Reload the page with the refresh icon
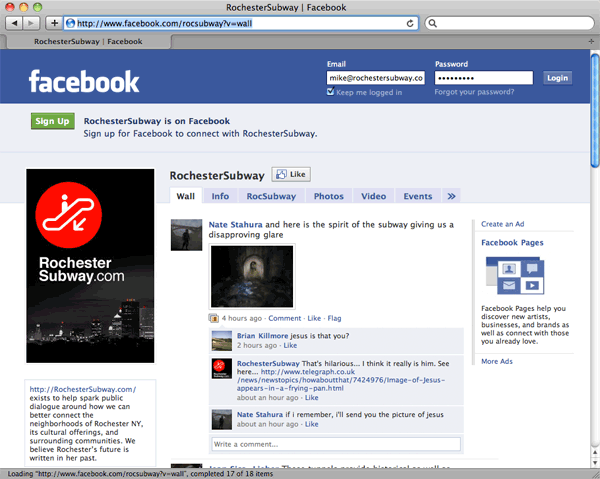The width and height of the screenshot is (600, 479). [x=410, y=23]
